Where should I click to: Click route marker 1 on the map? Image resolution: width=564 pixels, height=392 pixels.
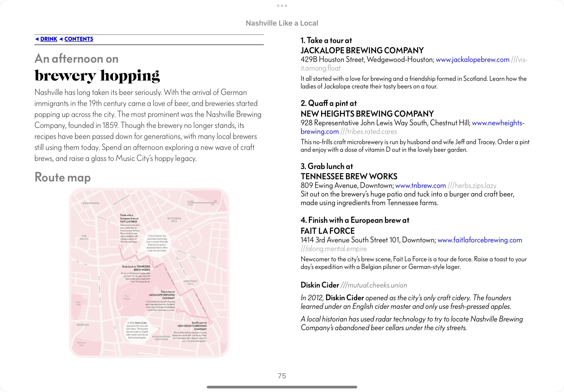[178, 311]
